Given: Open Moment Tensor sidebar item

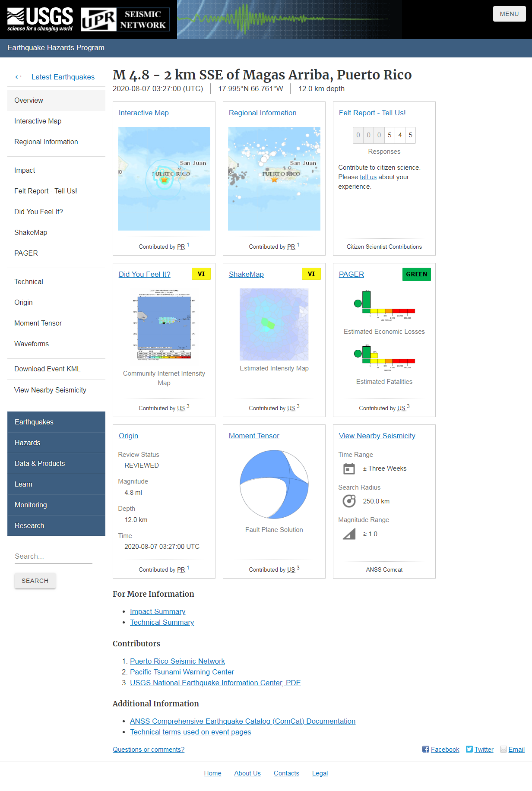Looking at the screenshot, I should [56, 323].
